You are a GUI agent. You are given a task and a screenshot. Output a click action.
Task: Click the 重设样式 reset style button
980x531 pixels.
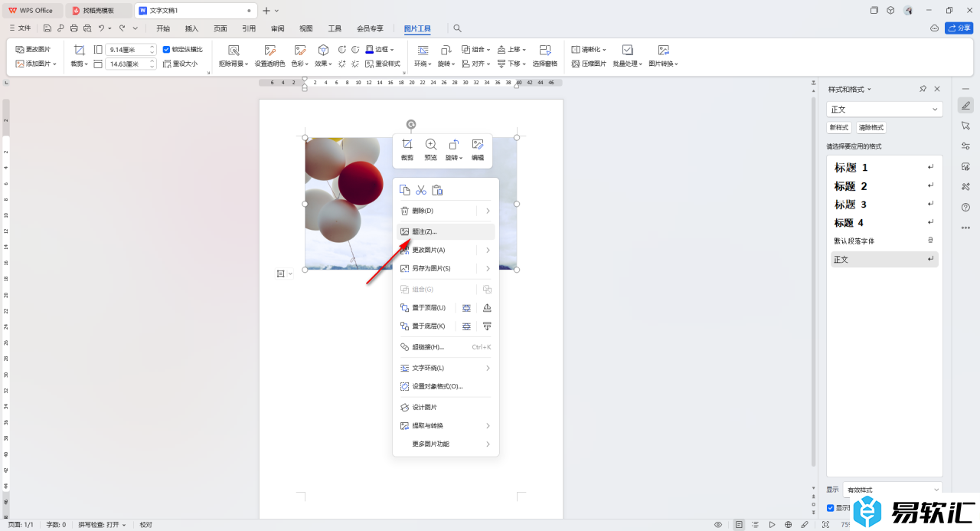click(383, 64)
